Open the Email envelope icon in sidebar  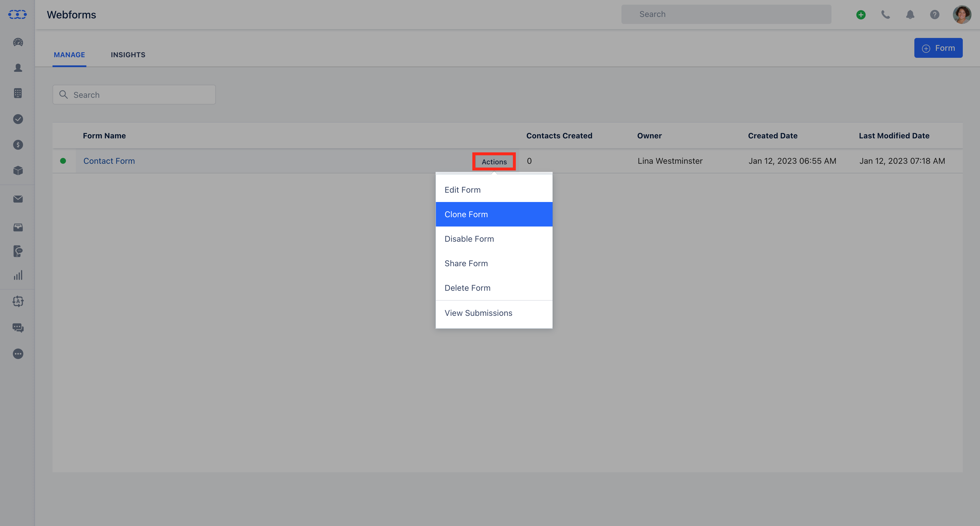click(18, 199)
